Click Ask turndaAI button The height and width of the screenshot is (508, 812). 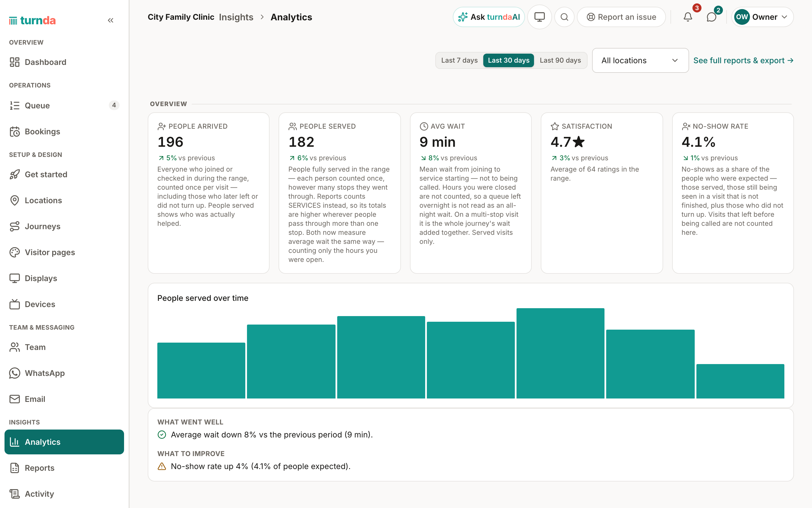click(x=489, y=17)
